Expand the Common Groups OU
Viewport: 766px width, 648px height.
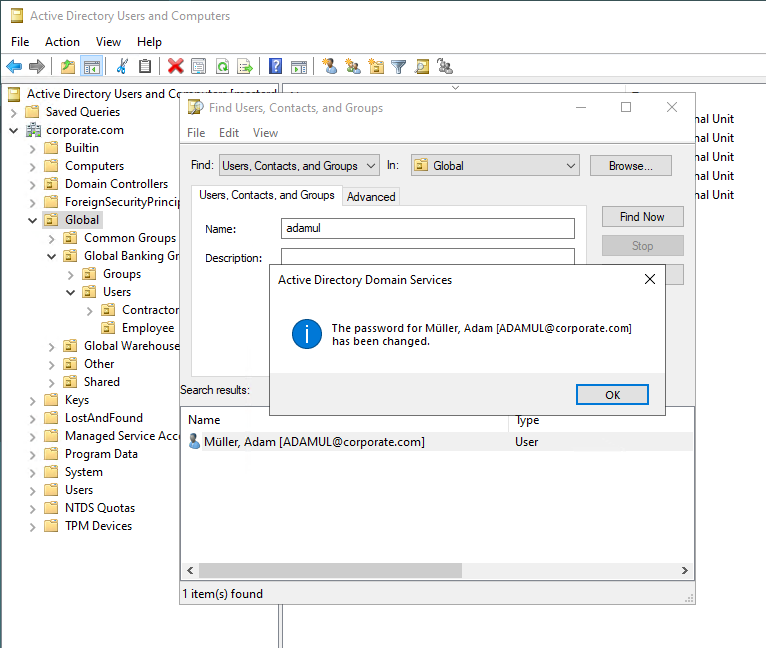tap(51, 238)
